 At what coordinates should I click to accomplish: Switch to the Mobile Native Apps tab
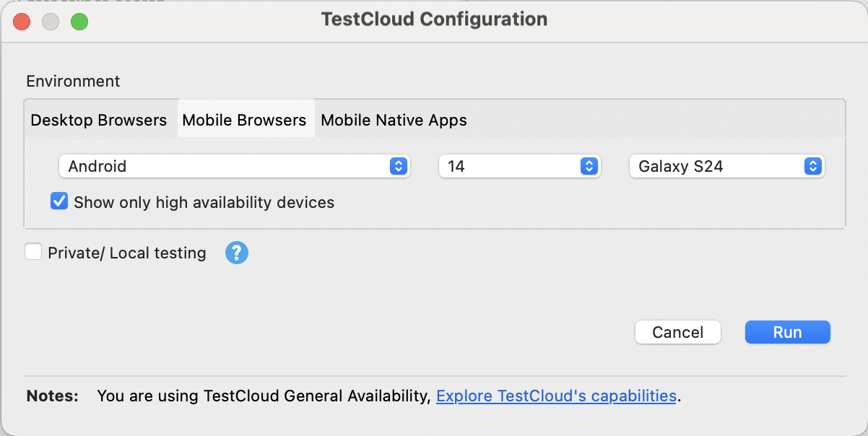click(x=394, y=120)
